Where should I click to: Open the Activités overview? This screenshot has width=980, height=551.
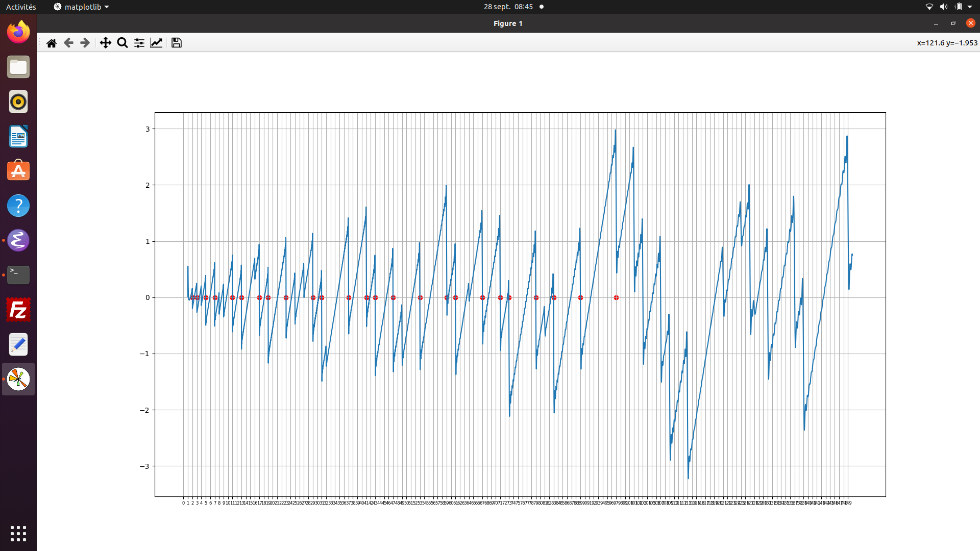(x=21, y=7)
